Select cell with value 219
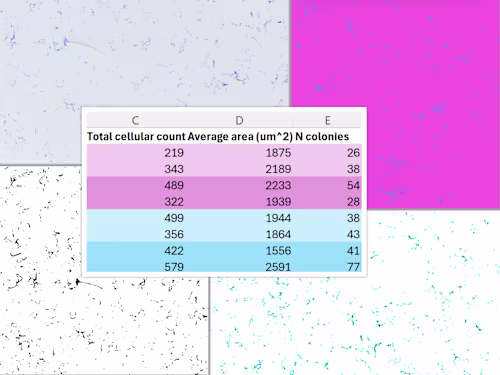 point(136,153)
